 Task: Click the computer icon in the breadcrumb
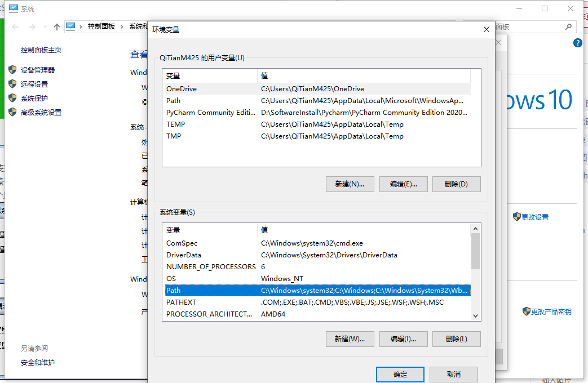(70, 25)
